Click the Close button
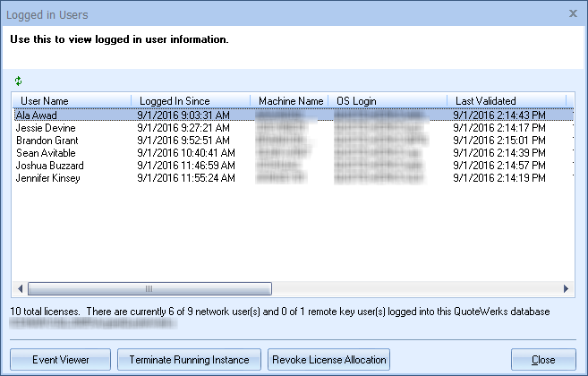 tap(543, 360)
